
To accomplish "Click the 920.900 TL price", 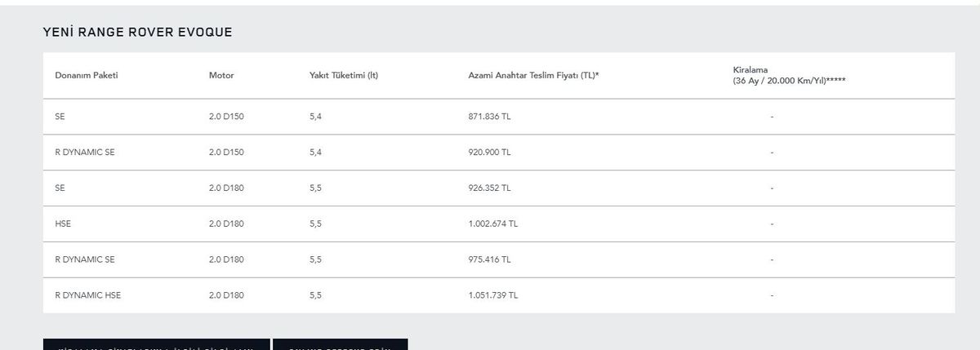I will [x=489, y=153].
